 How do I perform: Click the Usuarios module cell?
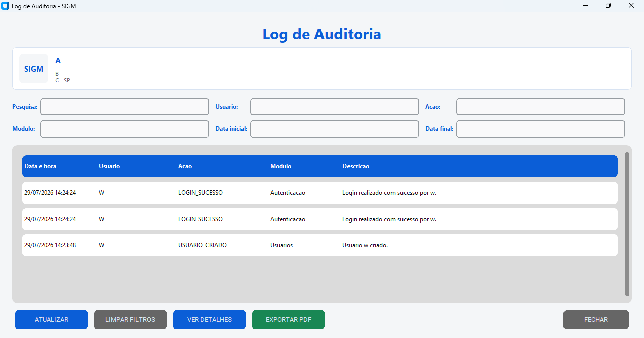(x=281, y=245)
